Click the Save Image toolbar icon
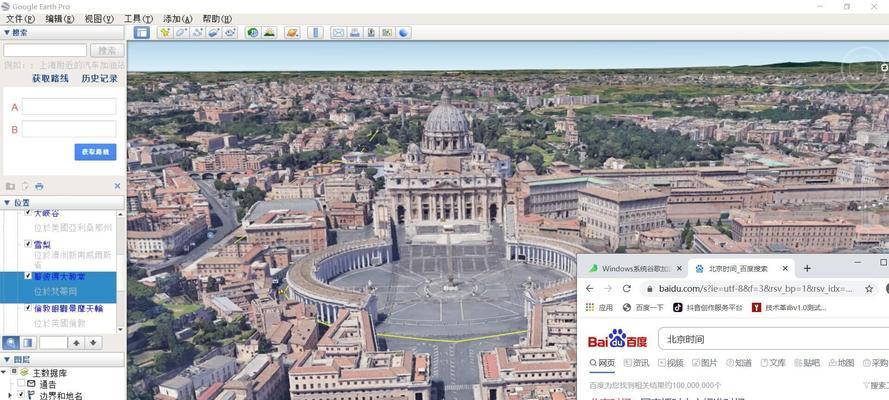 (371, 33)
